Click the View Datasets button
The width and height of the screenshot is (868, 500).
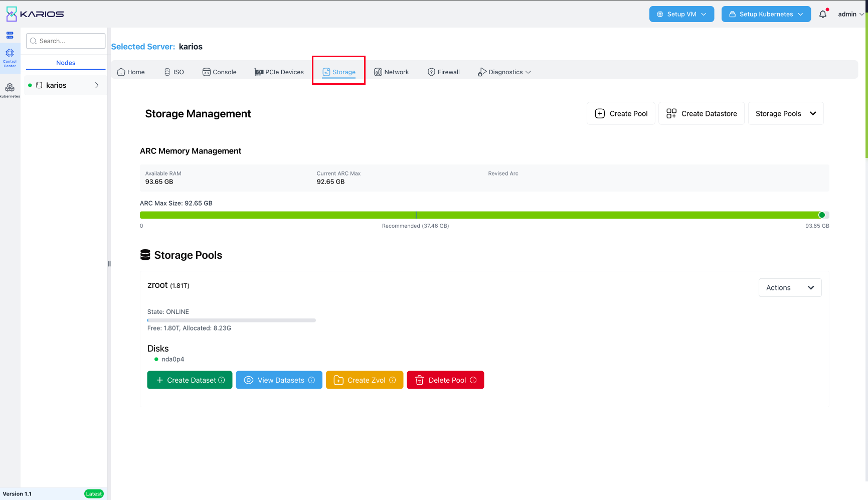pos(279,380)
